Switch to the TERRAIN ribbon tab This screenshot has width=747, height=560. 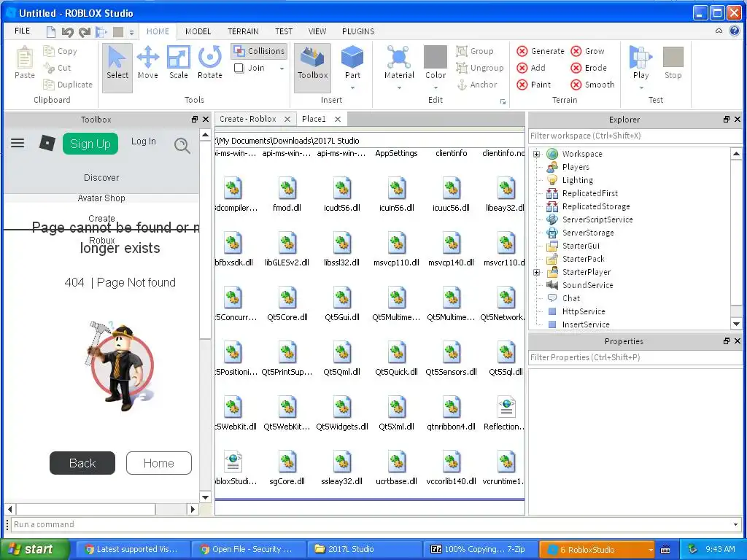click(243, 31)
